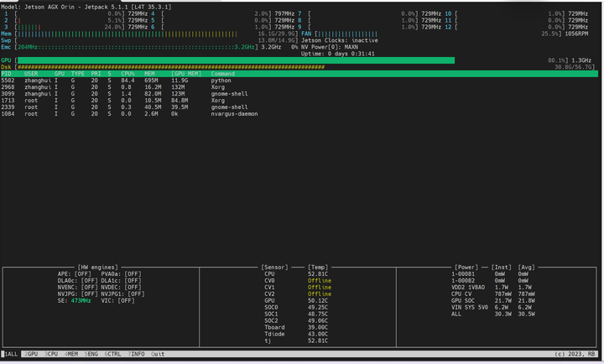Screen dimensions: 604x364
Task: Click the PVA0a: [OFF] engine entry
Action: coord(121,274)
